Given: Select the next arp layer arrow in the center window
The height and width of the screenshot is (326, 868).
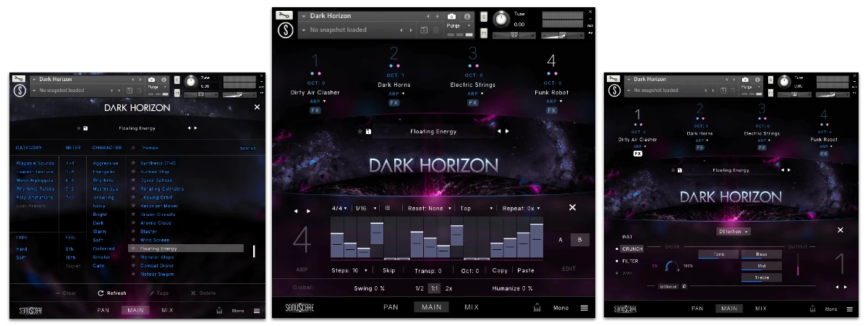Looking at the screenshot, I should tap(309, 212).
